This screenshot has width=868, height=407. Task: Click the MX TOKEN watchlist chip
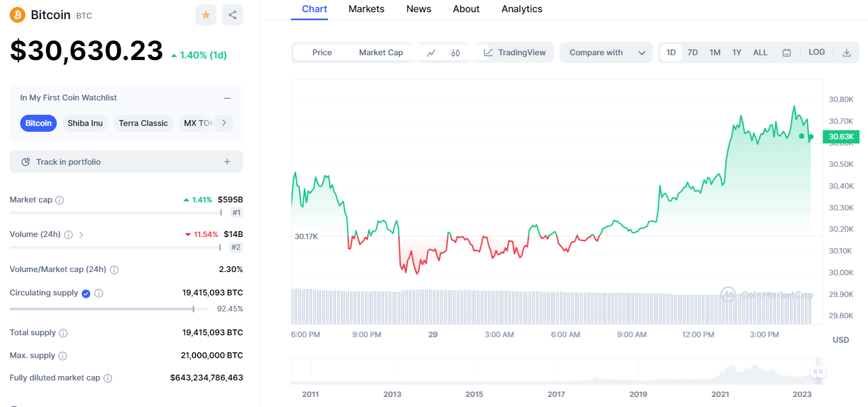click(x=198, y=123)
